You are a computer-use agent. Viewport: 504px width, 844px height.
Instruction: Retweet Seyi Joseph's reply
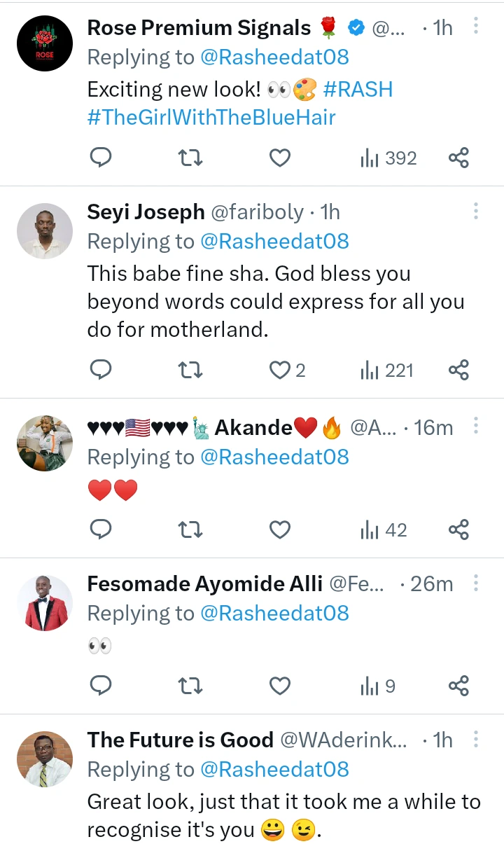(x=190, y=370)
